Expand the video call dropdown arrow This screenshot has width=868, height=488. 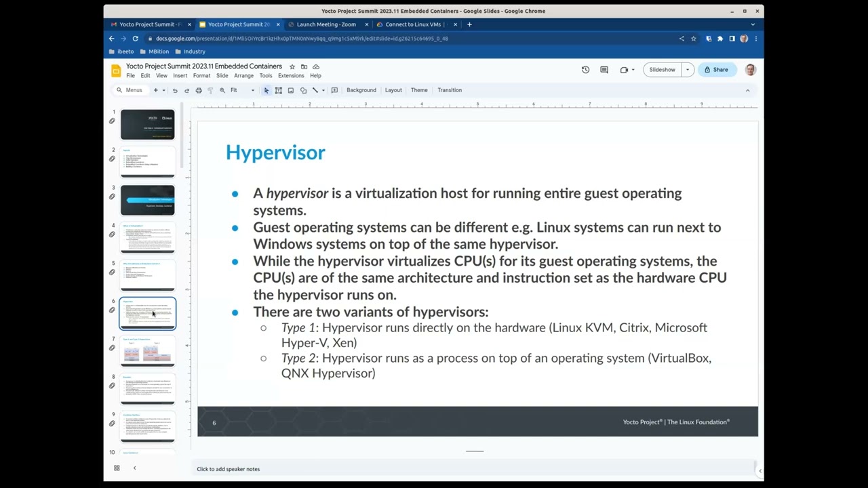(633, 70)
